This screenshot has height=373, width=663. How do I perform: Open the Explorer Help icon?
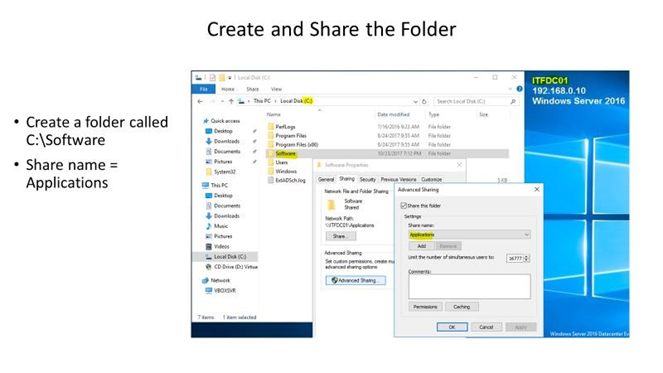click(519, 89)
